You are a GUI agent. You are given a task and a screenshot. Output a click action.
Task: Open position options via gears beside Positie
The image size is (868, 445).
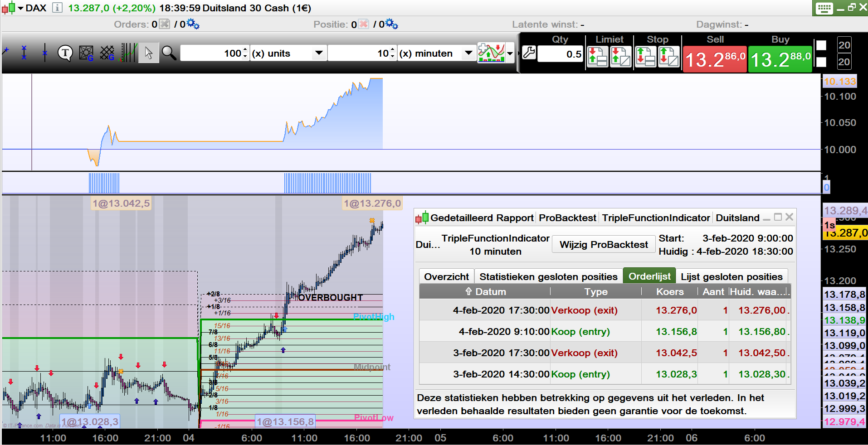click(x=391, y=24)
